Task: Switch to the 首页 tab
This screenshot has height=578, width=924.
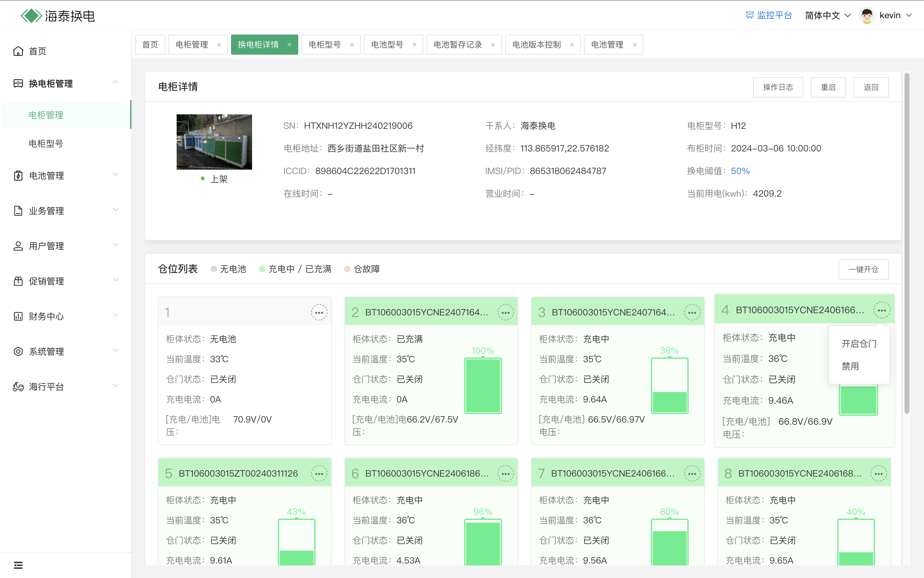Action: click(x=150, y=45)
